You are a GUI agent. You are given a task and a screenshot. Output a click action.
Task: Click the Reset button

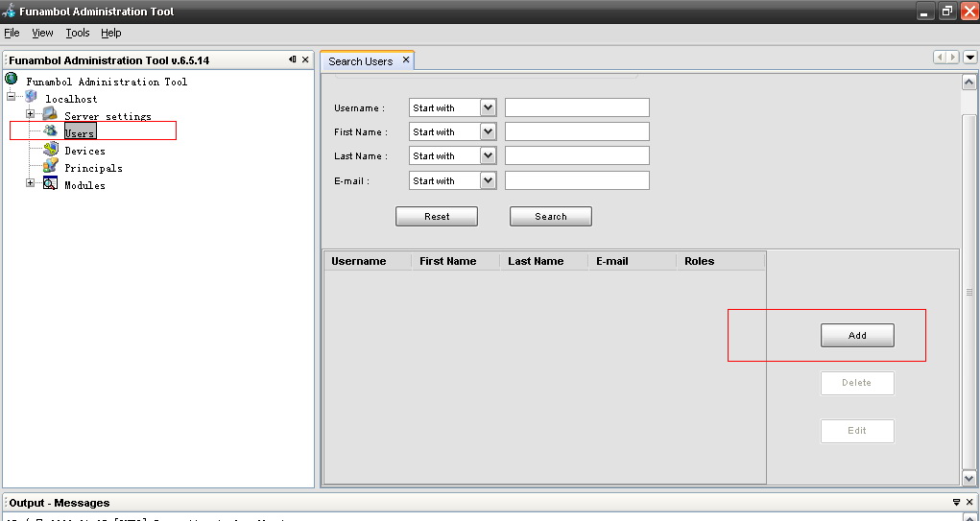[x=437, y=216]
